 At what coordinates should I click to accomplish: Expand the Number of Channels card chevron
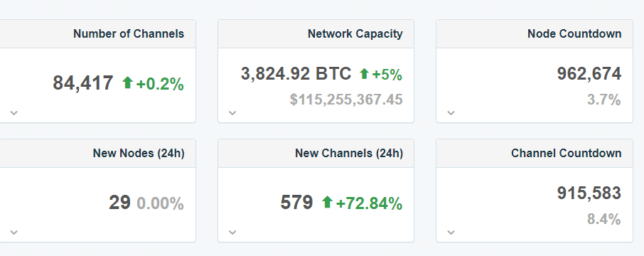coord(14,112)
